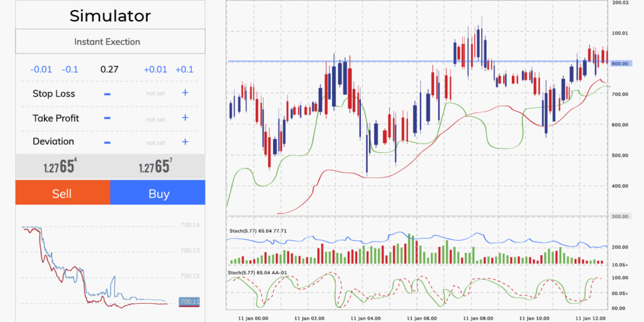Open the Instant Execution selector
Viewport: 644px width, 322px height.
click(x=107, y=42)
